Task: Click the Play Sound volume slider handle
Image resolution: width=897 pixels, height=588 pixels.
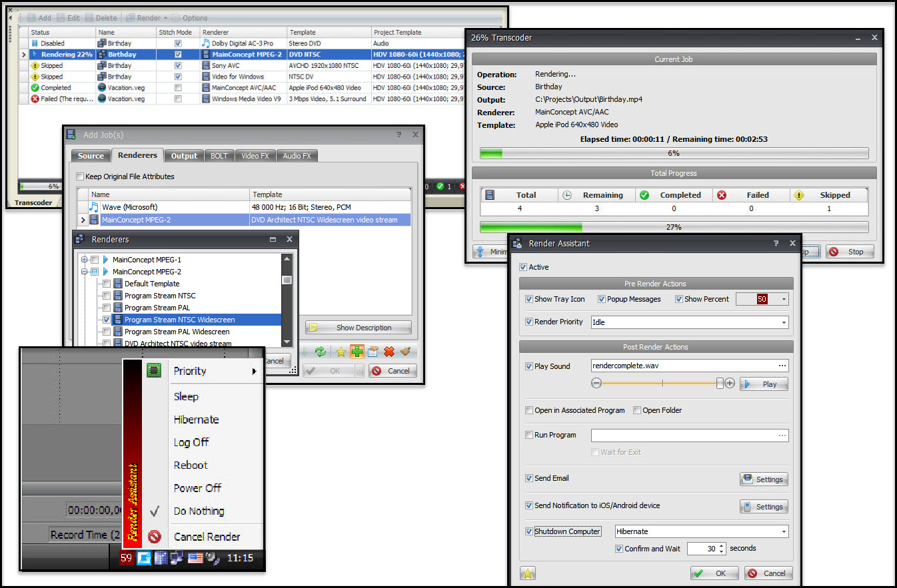Action: [x=720, y=384]
